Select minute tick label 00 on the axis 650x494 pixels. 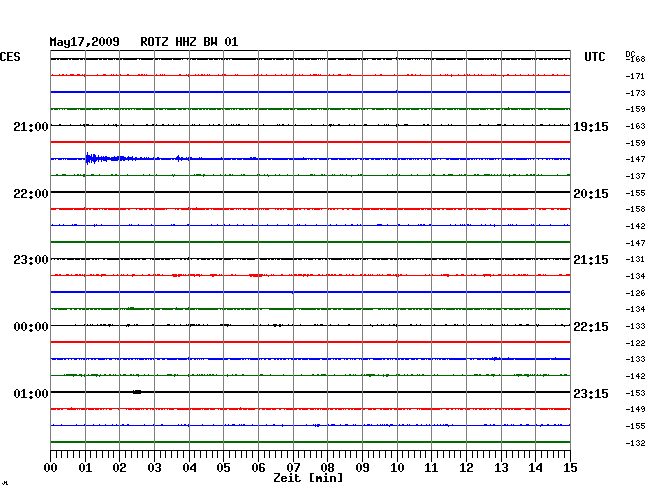click(51, 468)
